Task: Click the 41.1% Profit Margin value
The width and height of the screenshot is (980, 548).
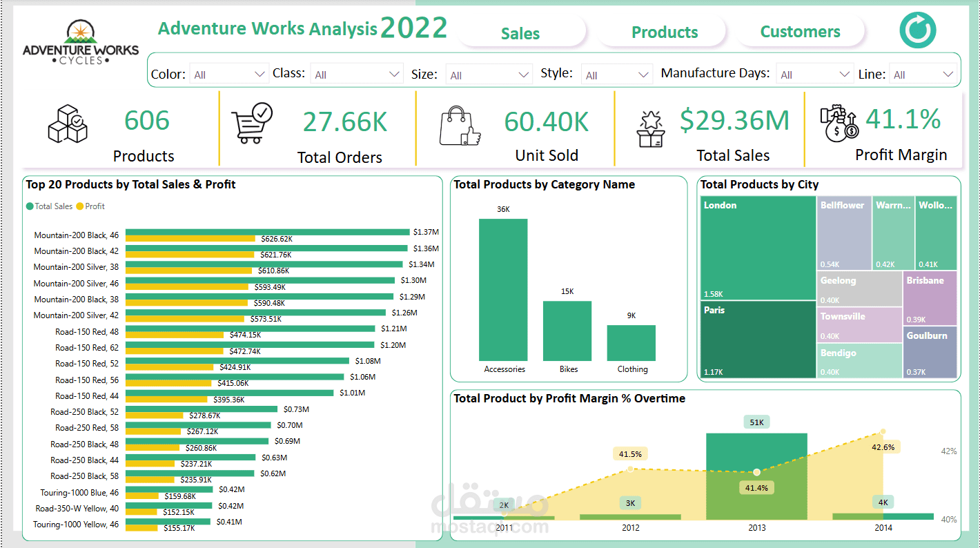Action: click(903, 119)
